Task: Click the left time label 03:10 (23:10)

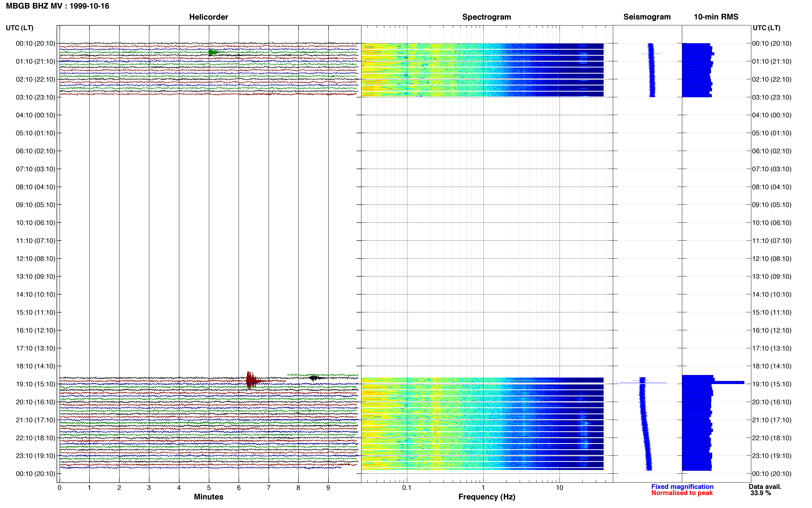Action: [x=35, y=97]
